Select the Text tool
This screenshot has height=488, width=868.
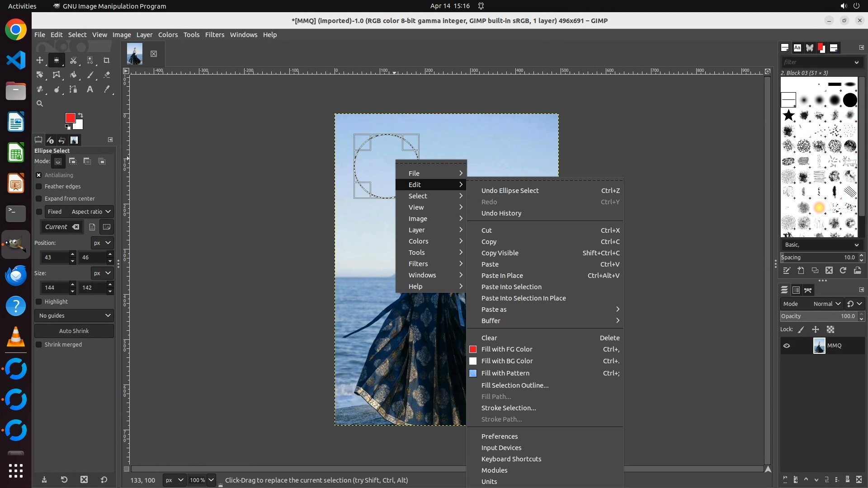tap(90, 89)
